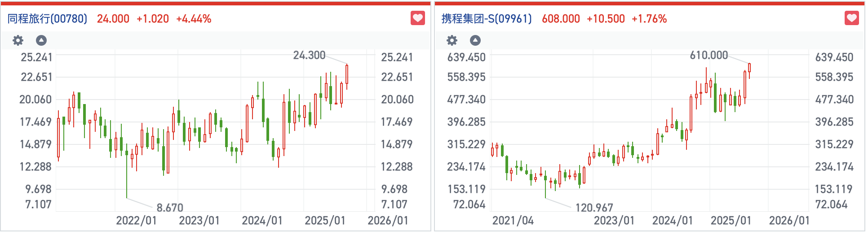Click the latest candlestick on 携程集团-S chart

749,68
